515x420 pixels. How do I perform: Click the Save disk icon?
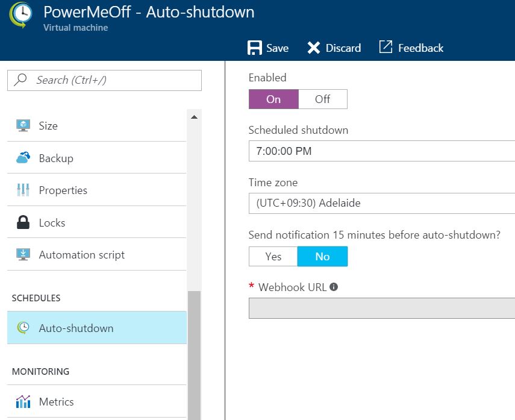(x=255, y=48)
